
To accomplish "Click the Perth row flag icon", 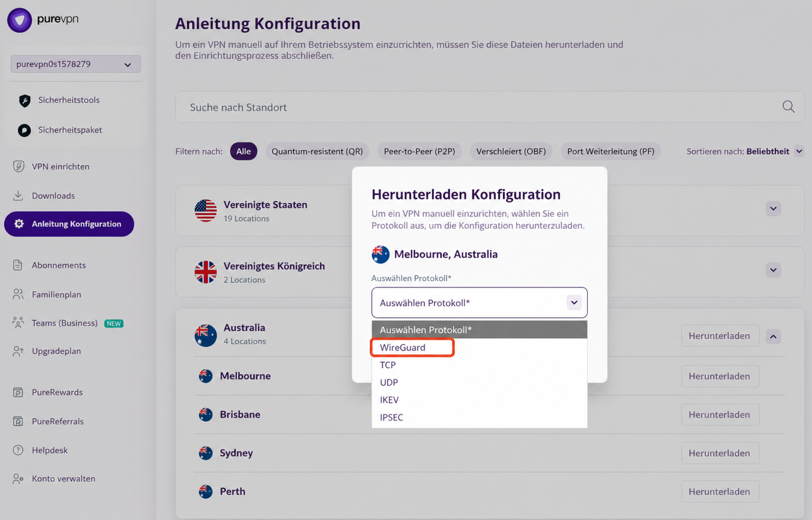I will click(205, 492).
